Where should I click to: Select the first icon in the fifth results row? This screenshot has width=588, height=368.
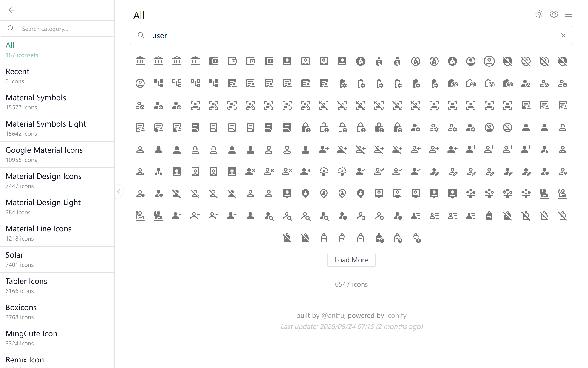pyautogui.click(x=140, y=149)
